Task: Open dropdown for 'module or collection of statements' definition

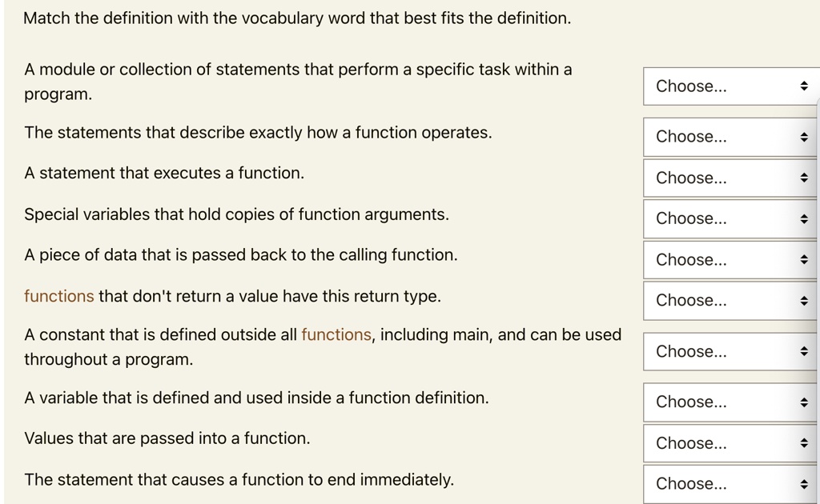Action: (x=730, y=86)
